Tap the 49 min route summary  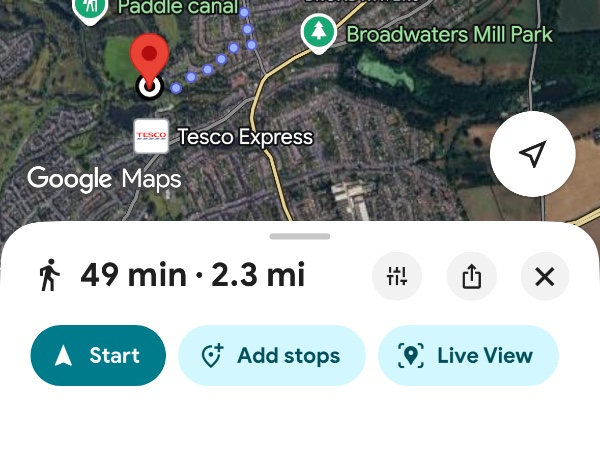pyautogui.click(x=192, y=275)
